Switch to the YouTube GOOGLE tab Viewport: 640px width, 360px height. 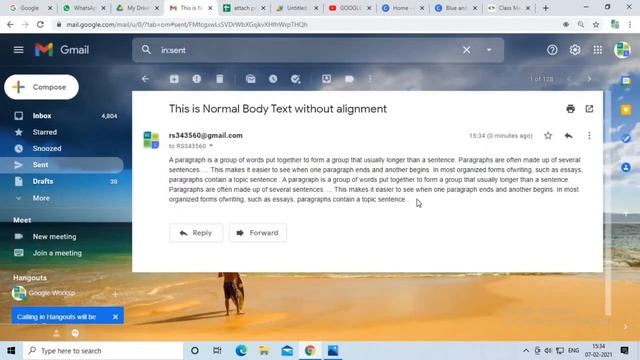pos(350,8)
